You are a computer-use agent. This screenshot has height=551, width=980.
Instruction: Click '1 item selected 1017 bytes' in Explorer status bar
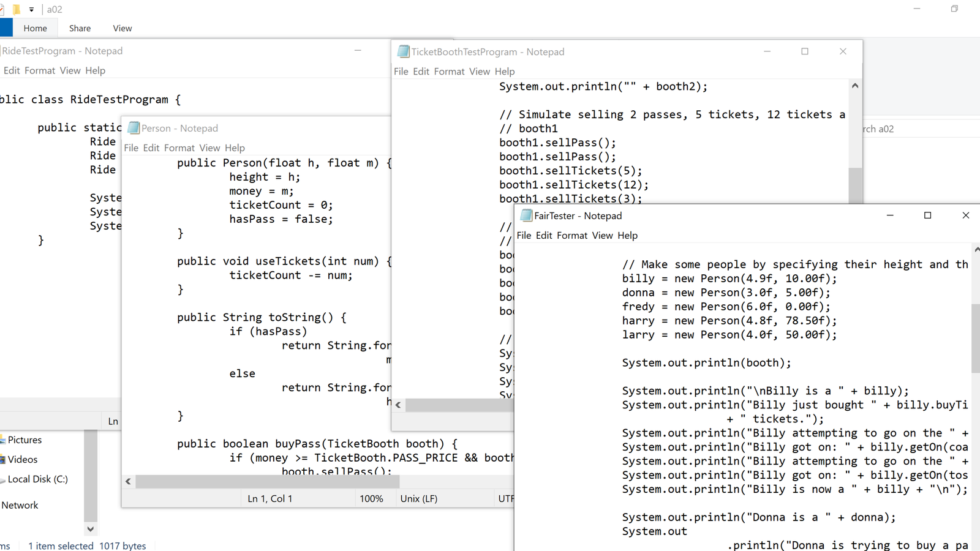point(87,545)
